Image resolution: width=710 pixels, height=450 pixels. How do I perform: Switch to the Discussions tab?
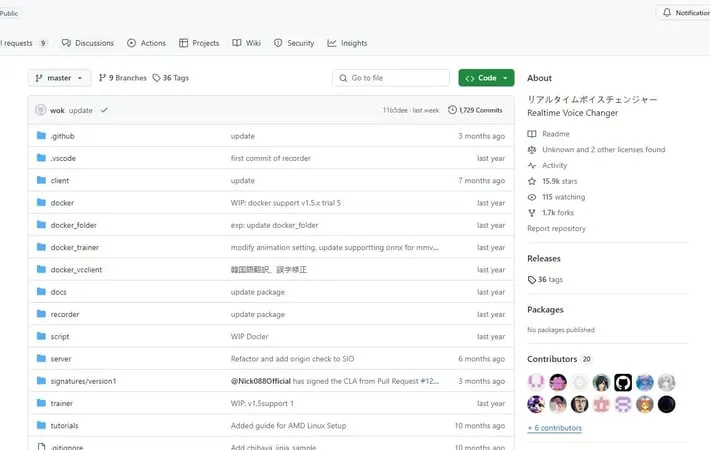[x=88, y=43]
